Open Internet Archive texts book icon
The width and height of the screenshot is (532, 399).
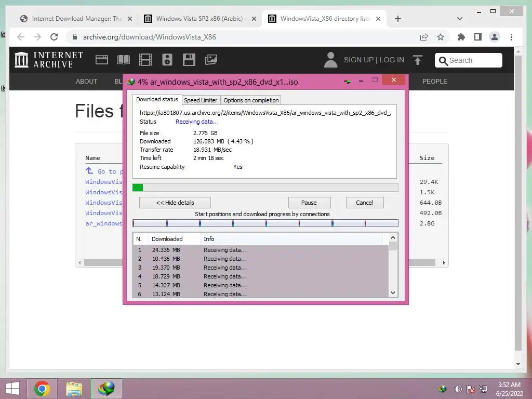click(x=124, y=60)
